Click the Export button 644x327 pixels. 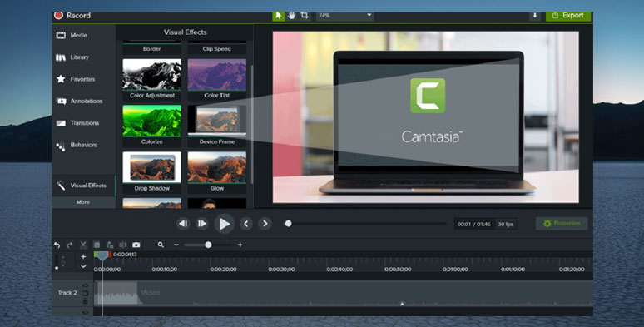pos(568,16)
